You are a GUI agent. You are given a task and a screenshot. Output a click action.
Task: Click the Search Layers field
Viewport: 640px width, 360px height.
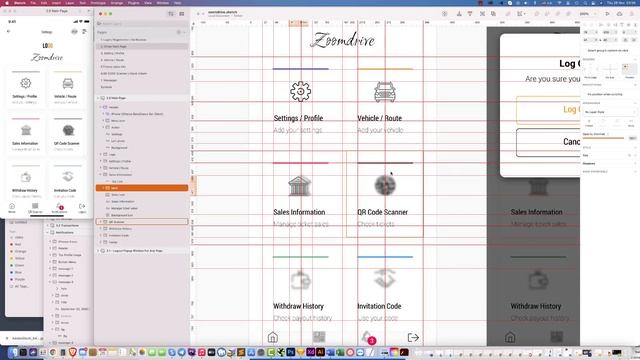pos(141,24)
